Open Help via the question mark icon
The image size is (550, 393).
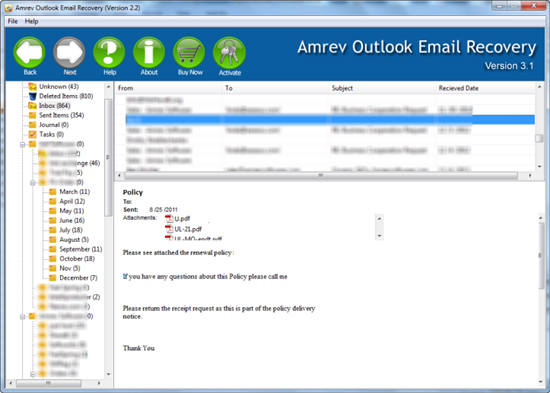click(109, 53)
